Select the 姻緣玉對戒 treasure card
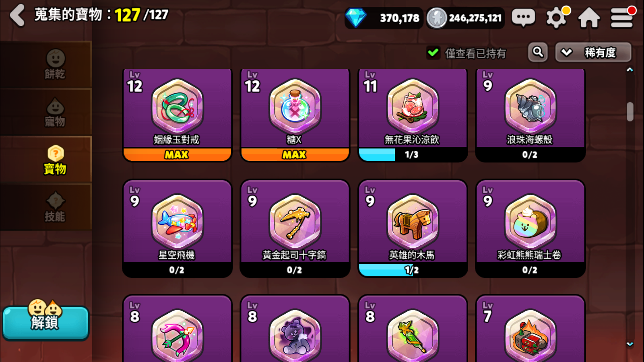644x362 pixels. (x=178, y=115)
